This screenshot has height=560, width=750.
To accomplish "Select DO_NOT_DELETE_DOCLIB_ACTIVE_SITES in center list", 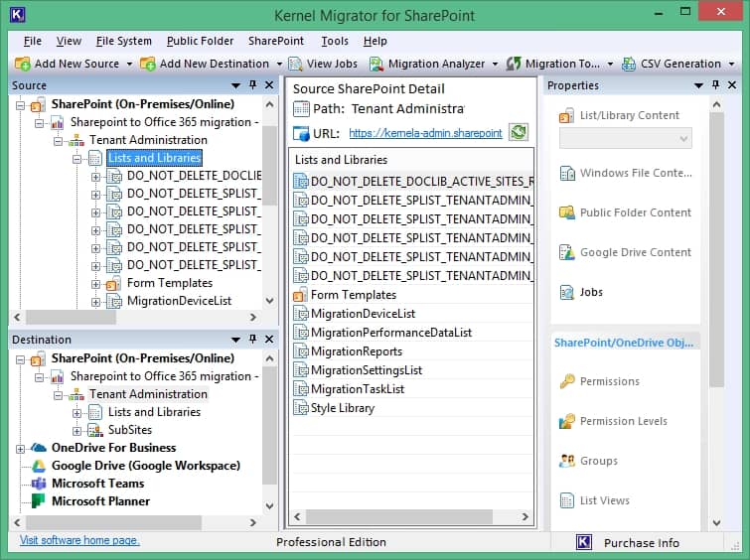I will [x=422, y=182].
